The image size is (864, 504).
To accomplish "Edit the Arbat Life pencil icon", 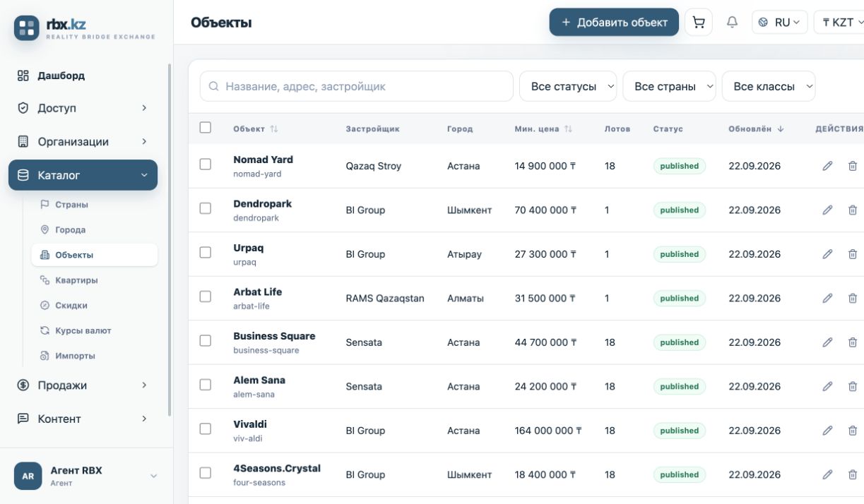I will 827,298.
